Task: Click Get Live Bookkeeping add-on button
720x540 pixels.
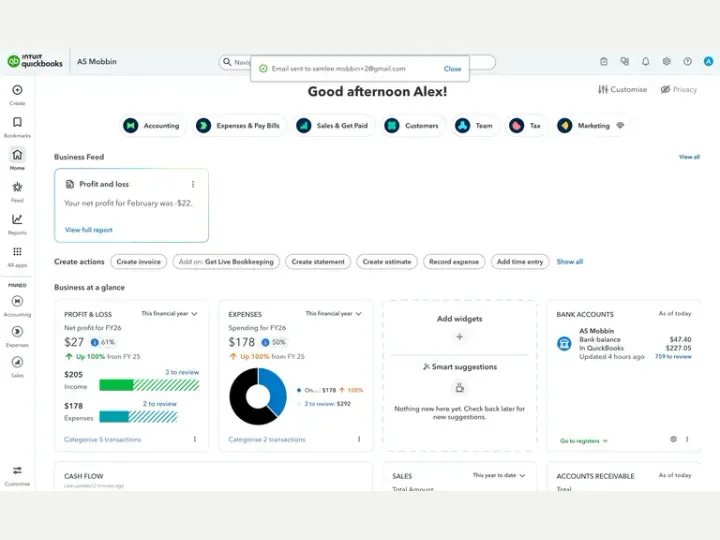Action: click(x=226, y=262)
